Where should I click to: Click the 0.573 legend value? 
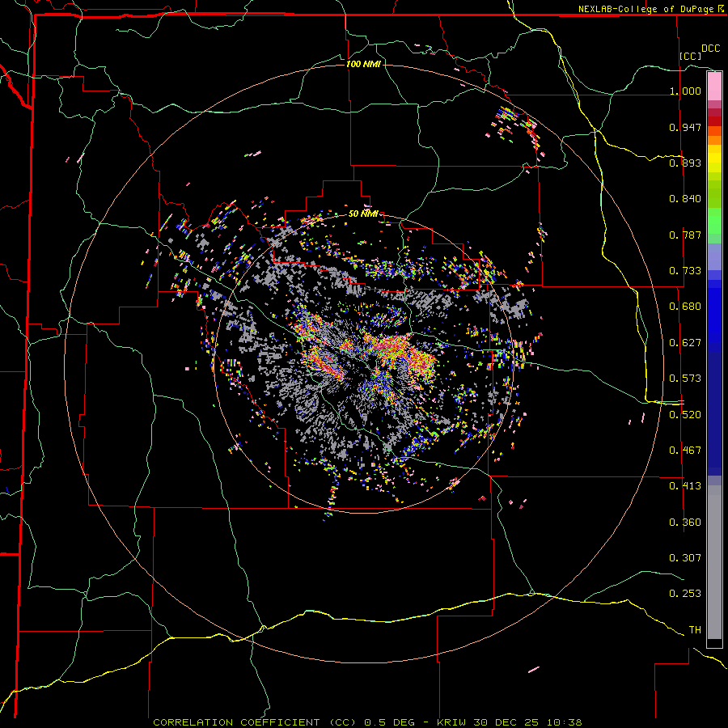tap(685, 379)
